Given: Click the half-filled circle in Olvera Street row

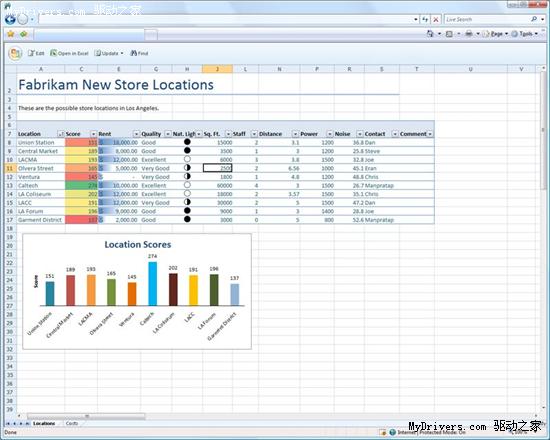Looking at the screenshot, I should [187, 168].
